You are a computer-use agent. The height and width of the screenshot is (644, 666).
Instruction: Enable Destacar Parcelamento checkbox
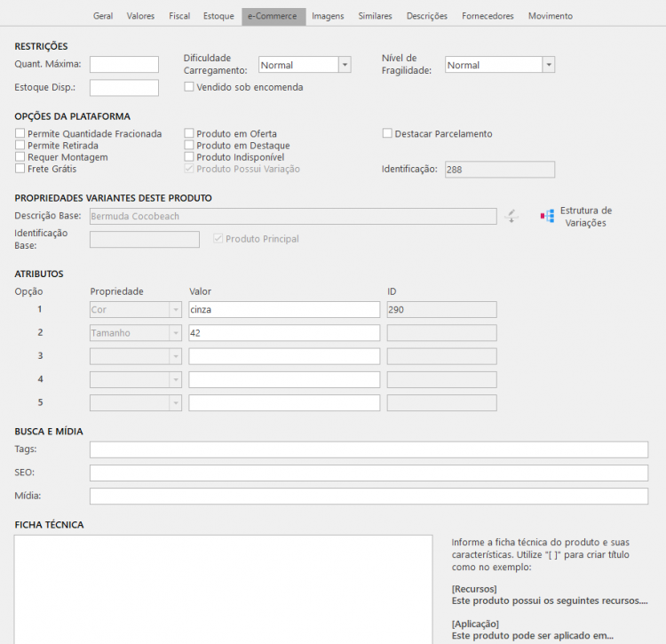click(387, 133)
